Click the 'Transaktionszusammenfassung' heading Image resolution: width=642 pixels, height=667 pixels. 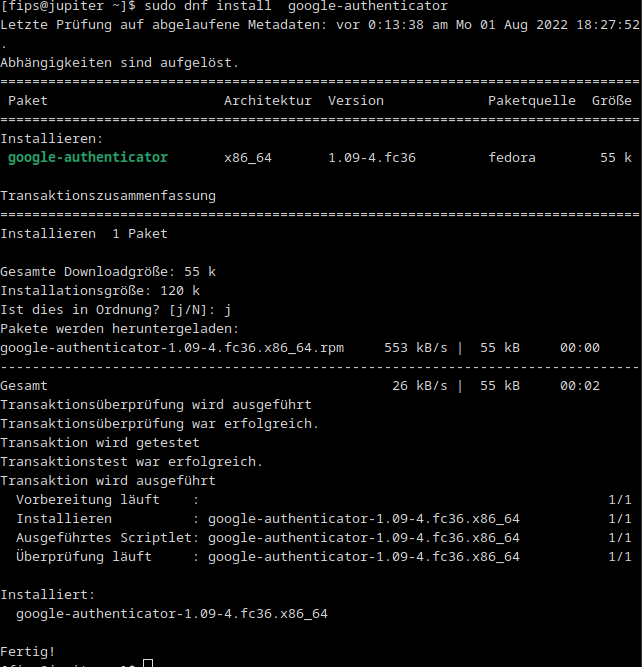(108, 196)
